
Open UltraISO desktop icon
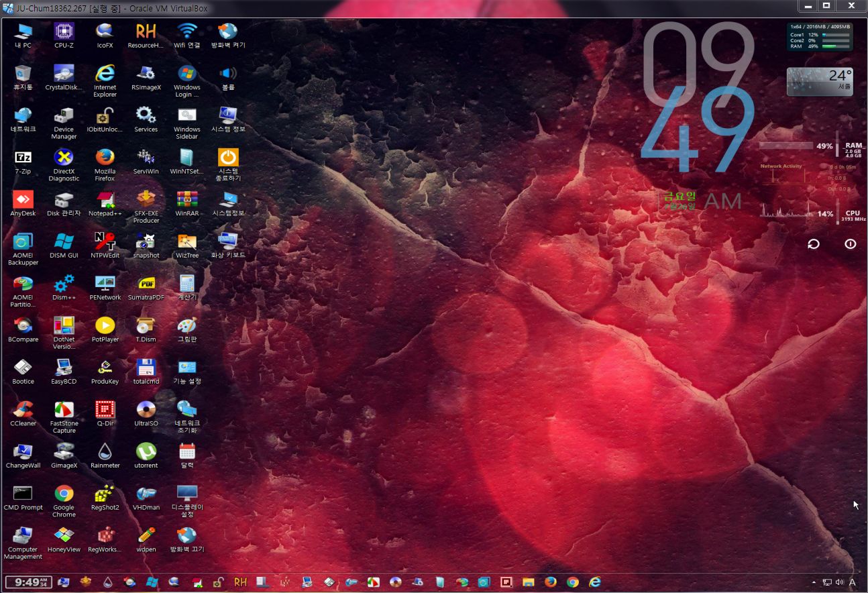[x=146, y=414]
